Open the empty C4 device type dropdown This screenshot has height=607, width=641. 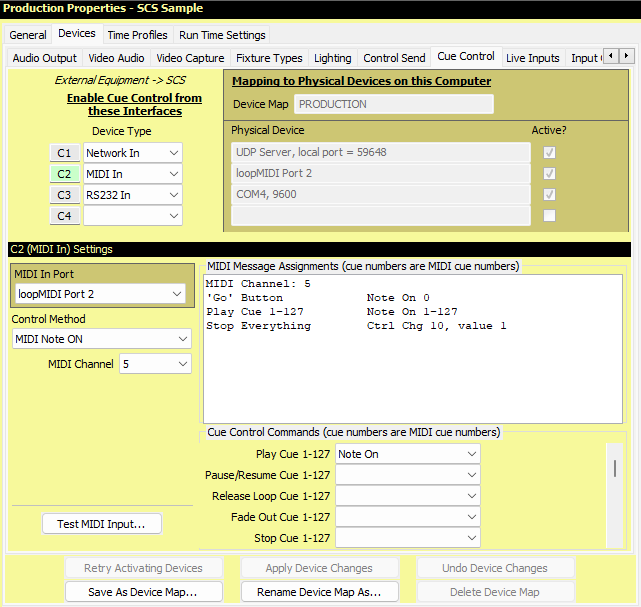[x=133, y=216]
